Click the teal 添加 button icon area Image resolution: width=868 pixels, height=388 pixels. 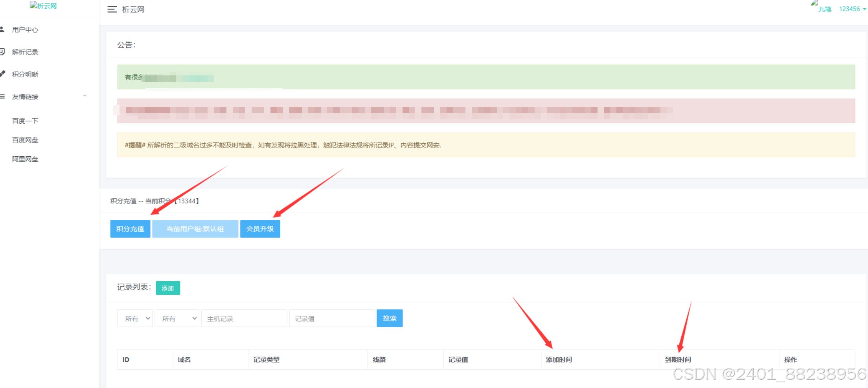168,288
